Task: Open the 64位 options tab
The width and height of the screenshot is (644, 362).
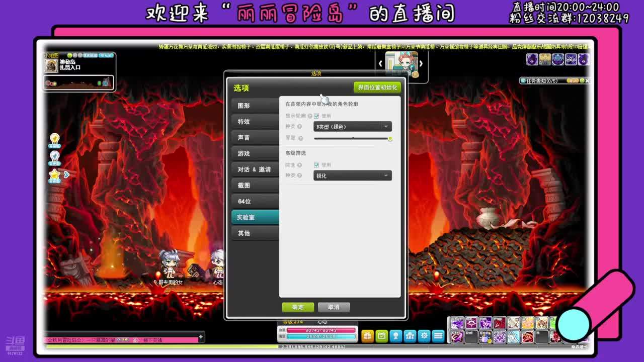Action: coord(255,201)
